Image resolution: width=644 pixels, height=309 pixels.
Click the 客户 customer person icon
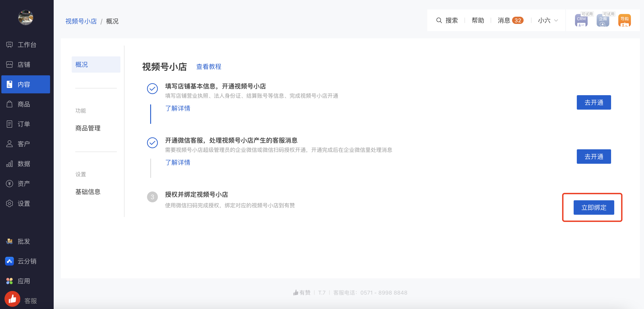9,144
